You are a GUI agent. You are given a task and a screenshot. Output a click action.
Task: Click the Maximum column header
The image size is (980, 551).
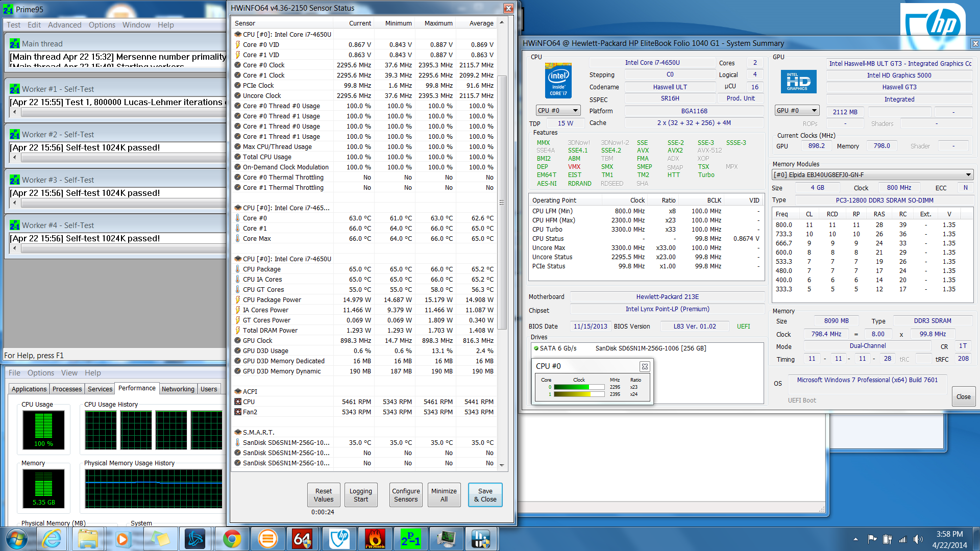coord(435,23)
